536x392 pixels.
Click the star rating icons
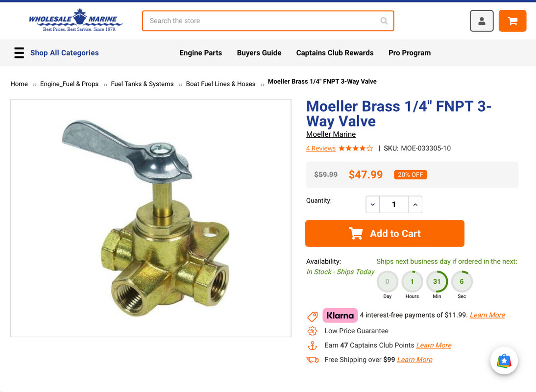[x=356, y=148]
